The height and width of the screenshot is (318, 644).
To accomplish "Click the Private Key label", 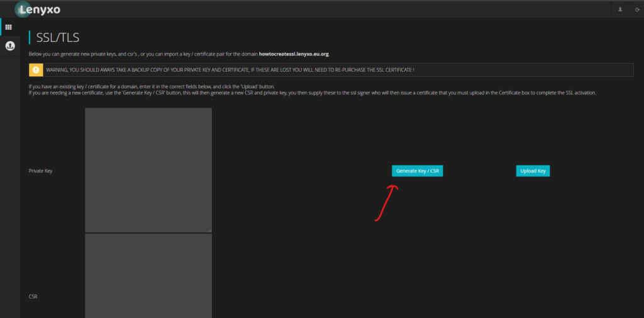I will (40, 171).
